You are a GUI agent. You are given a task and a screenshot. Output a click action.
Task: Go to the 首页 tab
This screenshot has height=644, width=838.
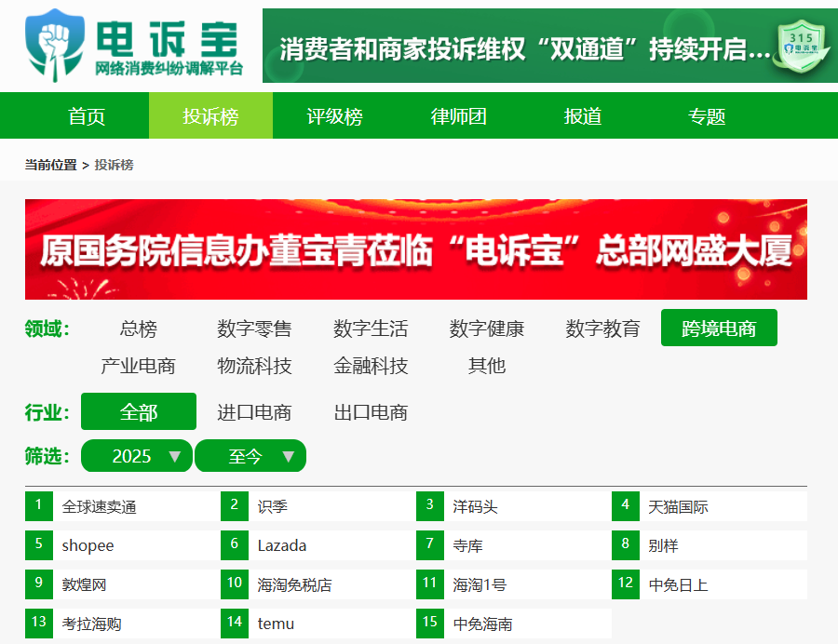(87, 116)
